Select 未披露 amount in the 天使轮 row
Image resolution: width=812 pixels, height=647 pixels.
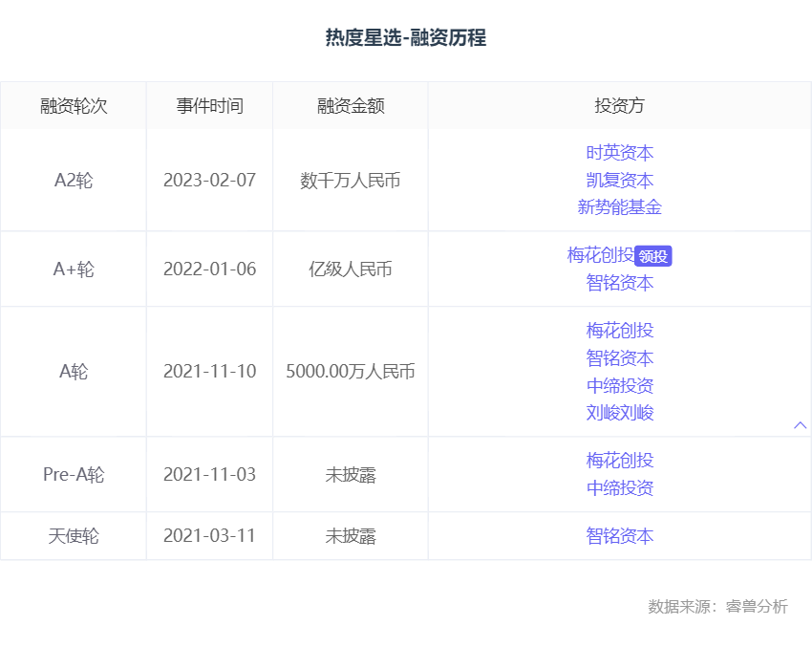351,535
